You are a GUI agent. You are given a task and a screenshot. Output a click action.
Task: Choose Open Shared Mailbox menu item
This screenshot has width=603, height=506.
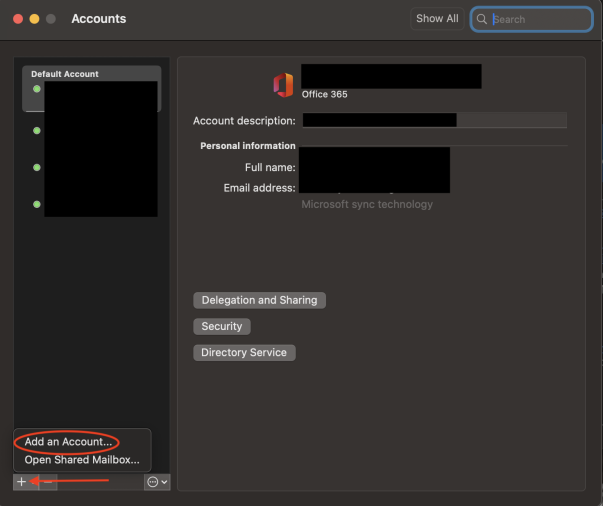coord(82,460)
